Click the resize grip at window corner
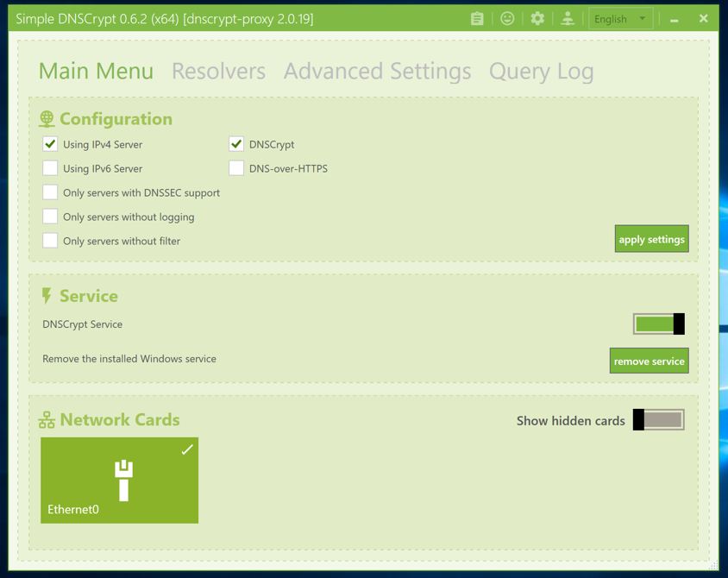728x578 pixels. tap(713, 564)
